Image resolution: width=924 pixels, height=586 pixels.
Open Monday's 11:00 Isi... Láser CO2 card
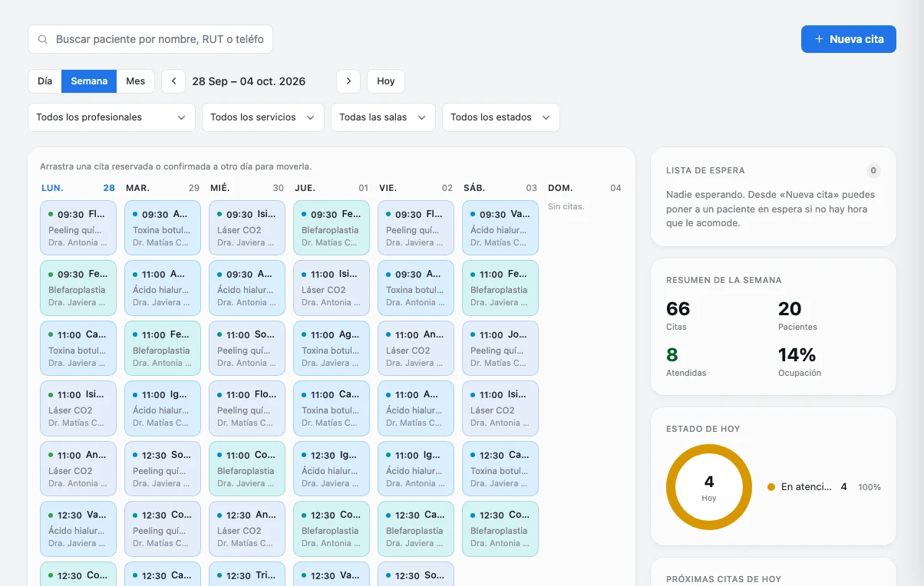[78, 408]
